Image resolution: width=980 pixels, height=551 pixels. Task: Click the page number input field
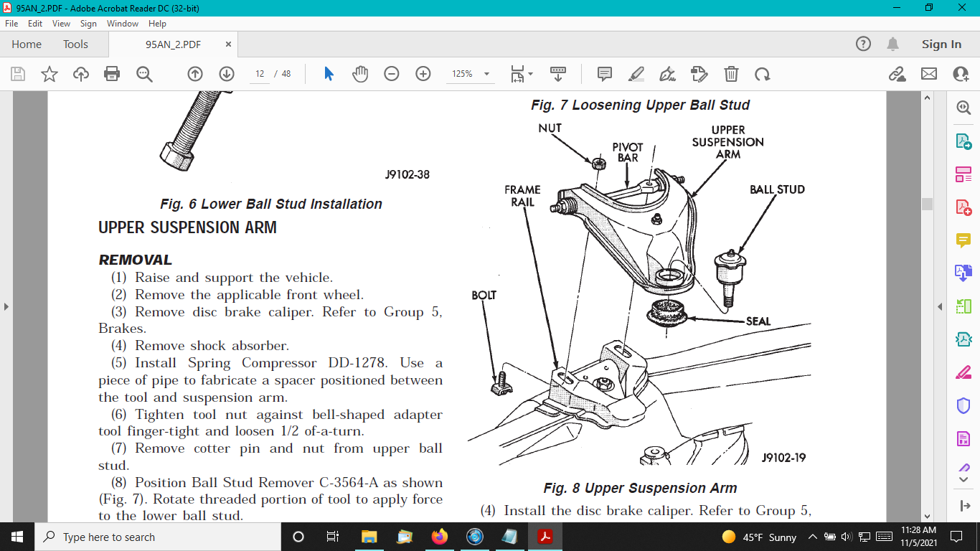260,74
